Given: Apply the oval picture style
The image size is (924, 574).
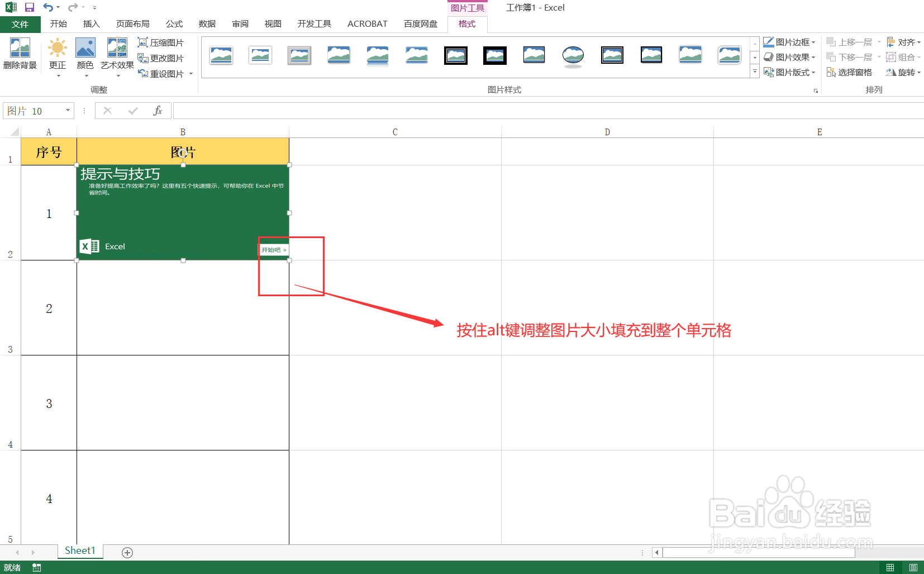Looking at the screenshot, I should 573,55.
